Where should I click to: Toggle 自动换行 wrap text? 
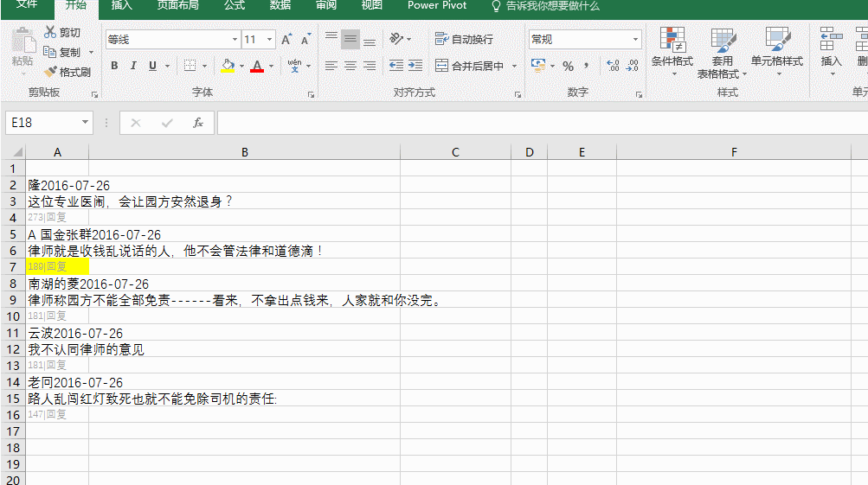click(464, 39)
